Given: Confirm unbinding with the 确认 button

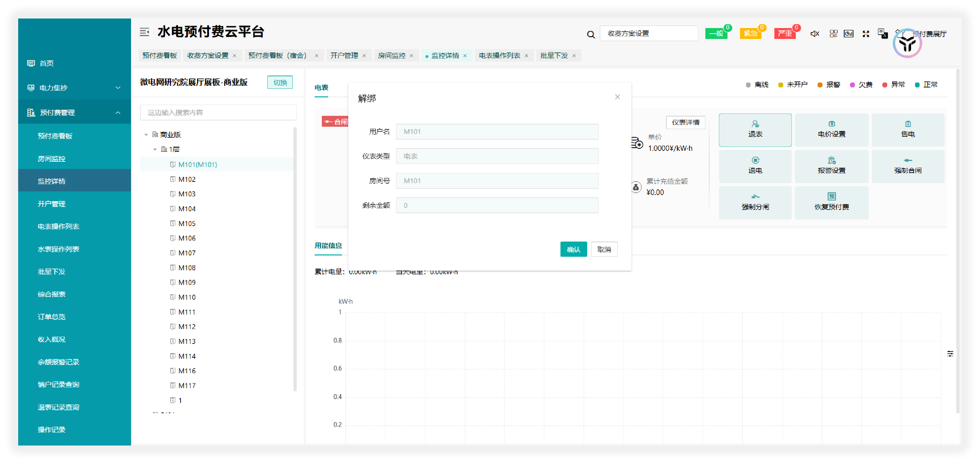Looking at the screenshot, I should point(573,249).
